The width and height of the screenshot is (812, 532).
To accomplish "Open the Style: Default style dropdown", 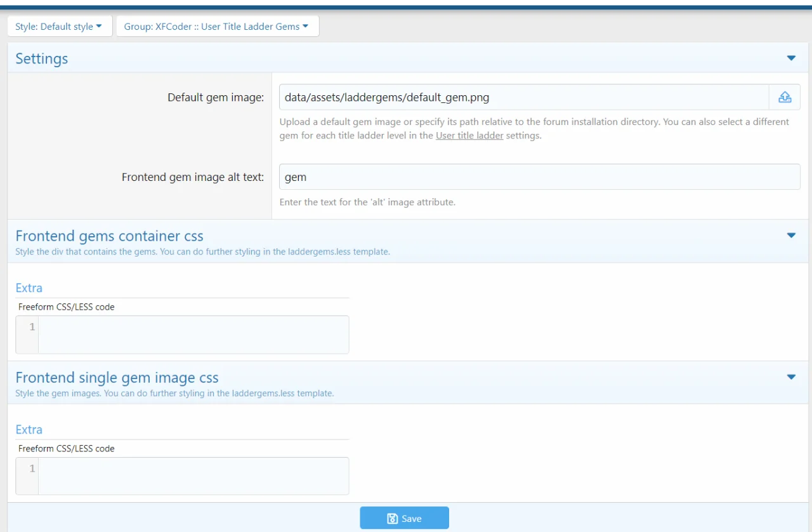I will point(59,27).
